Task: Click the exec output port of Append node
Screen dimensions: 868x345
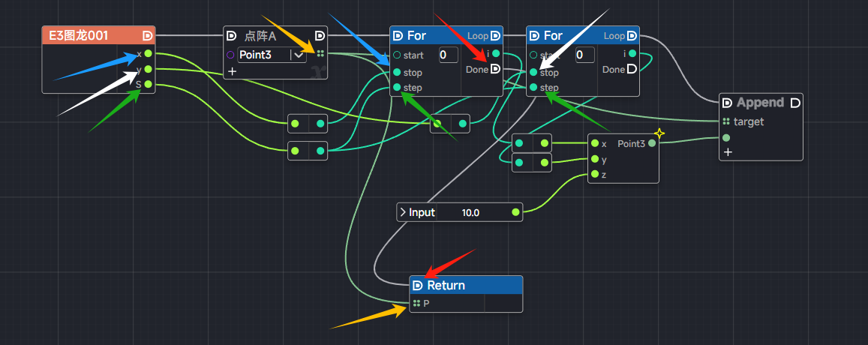Action: click(x=795, y=103)
